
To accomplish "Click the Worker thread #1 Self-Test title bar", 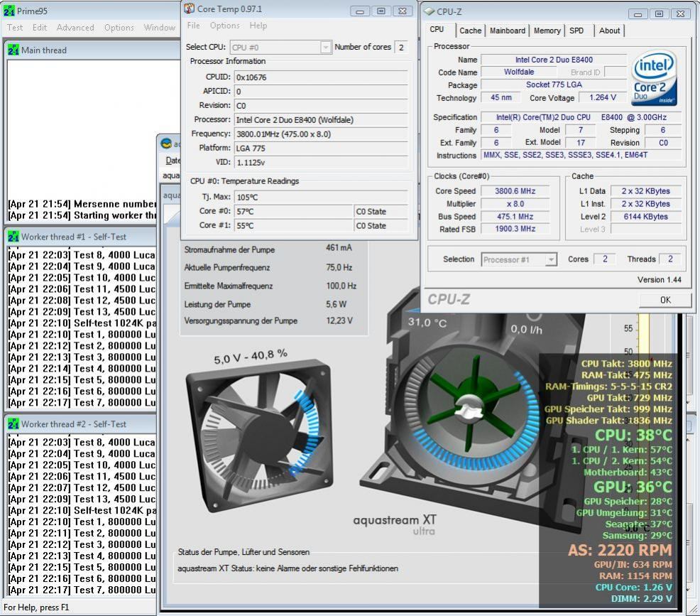I will [x=80, y=237].
